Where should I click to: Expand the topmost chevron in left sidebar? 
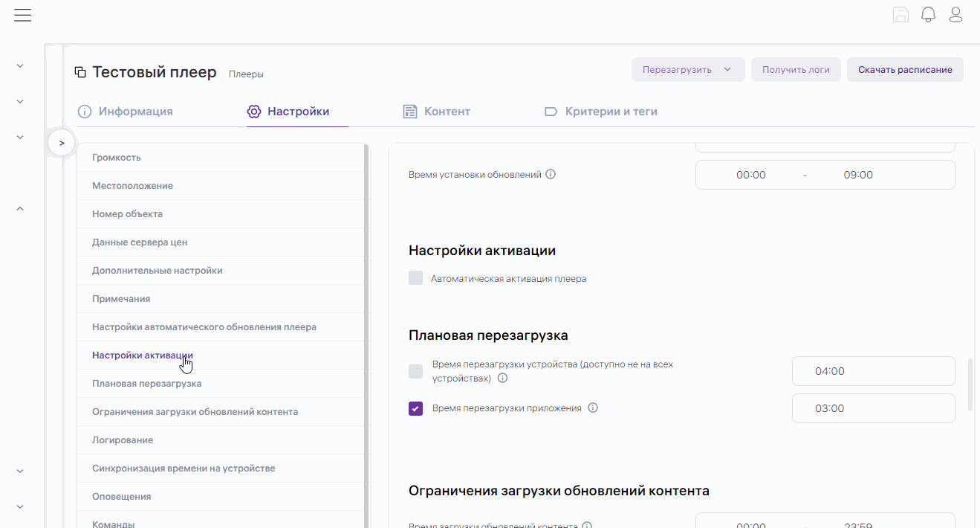(x=20, y=65)
